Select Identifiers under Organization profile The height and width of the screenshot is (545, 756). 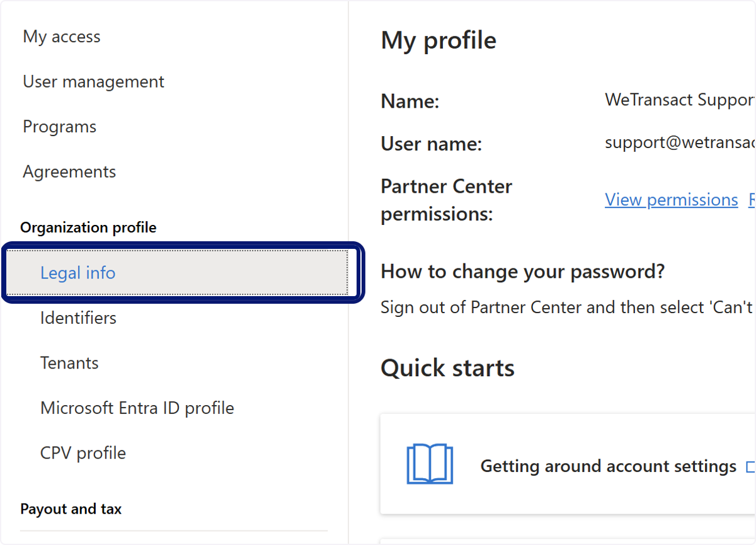(x=78, y=318)
